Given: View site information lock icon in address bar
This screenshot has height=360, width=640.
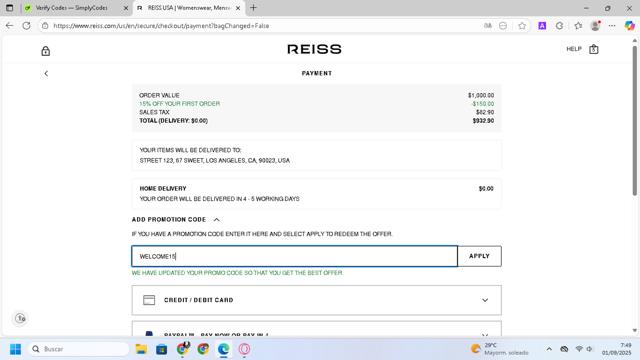Looking at the screenshot, I should 45,26.
